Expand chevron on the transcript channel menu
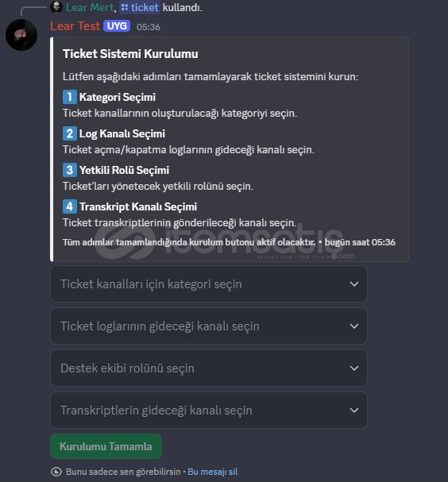The image size is (448, 482). 354,411
